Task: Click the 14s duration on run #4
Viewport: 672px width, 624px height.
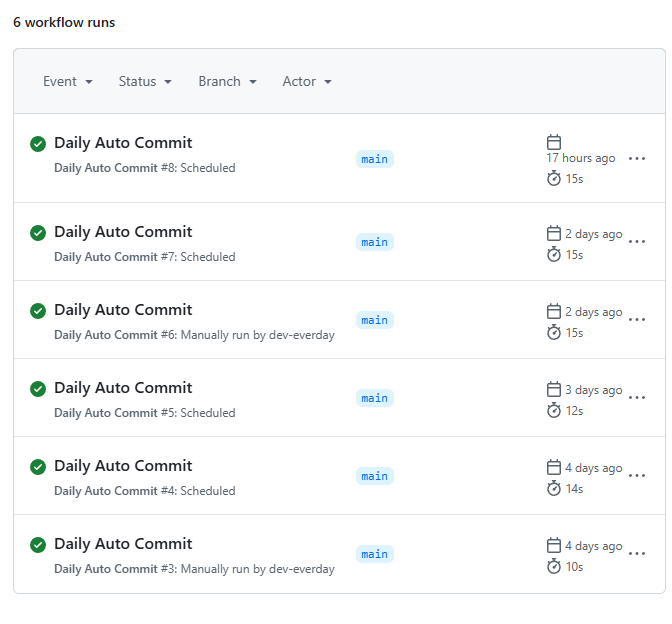Action: pos(574,489)
